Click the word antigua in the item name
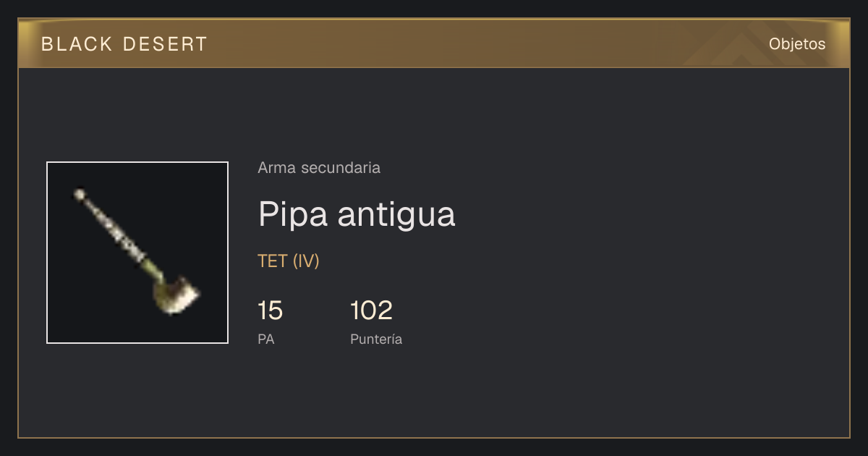868x456 pixels. pyautogui.click(x=397, y=216)
